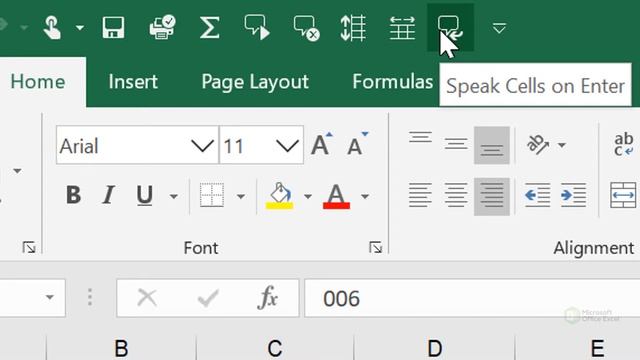Click the Center align icon
640x360 pixels.
pos(456,195)
